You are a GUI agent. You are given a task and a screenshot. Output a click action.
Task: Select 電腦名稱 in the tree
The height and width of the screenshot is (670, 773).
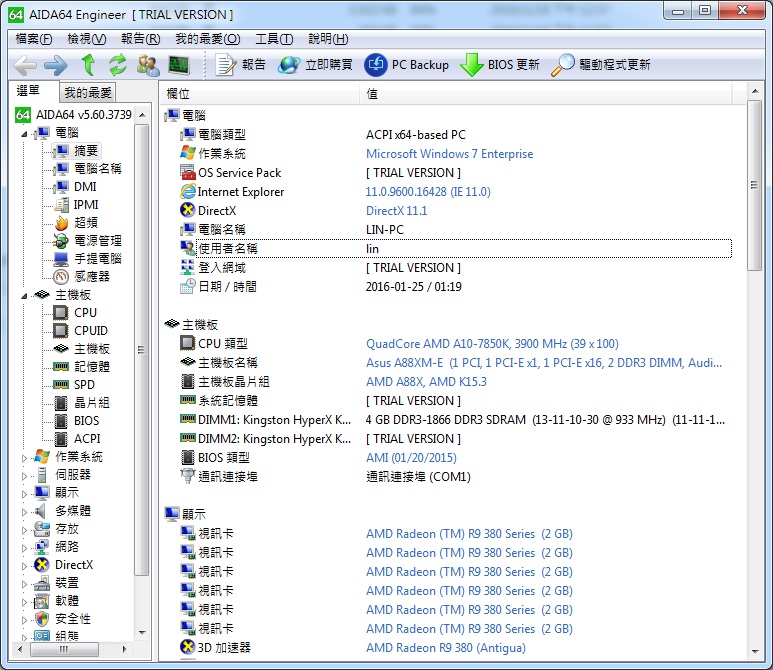click(98, 169)
